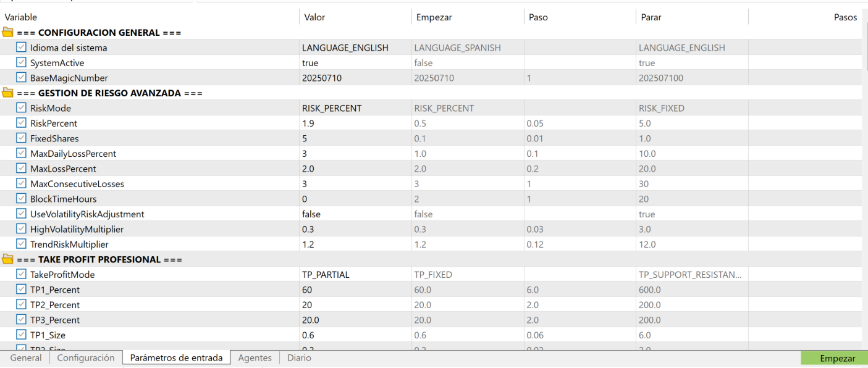Image resolution: width=868 pixels, height=368 pixels.
Task: Open the General tab
Action: (x=26, y=358)
